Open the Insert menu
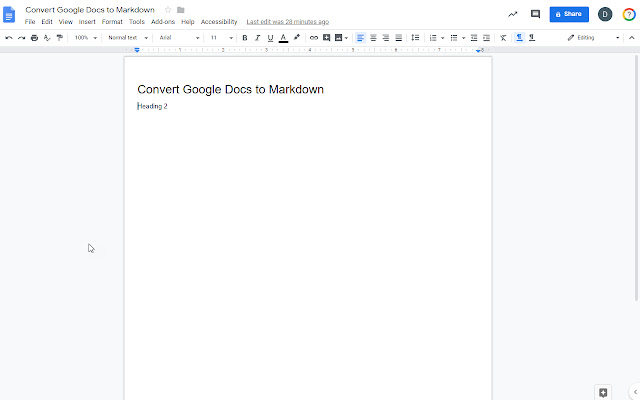The width and height of the screenshot is (640, 400). (87, 22)
